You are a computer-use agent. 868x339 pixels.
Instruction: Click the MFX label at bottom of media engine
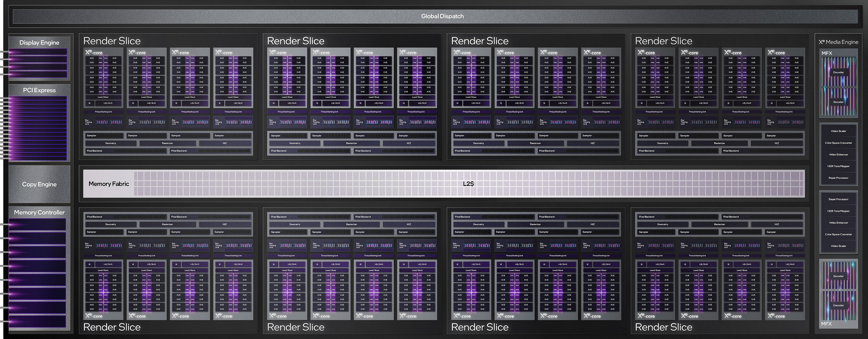pyautogui.click(x=826, y=324)
